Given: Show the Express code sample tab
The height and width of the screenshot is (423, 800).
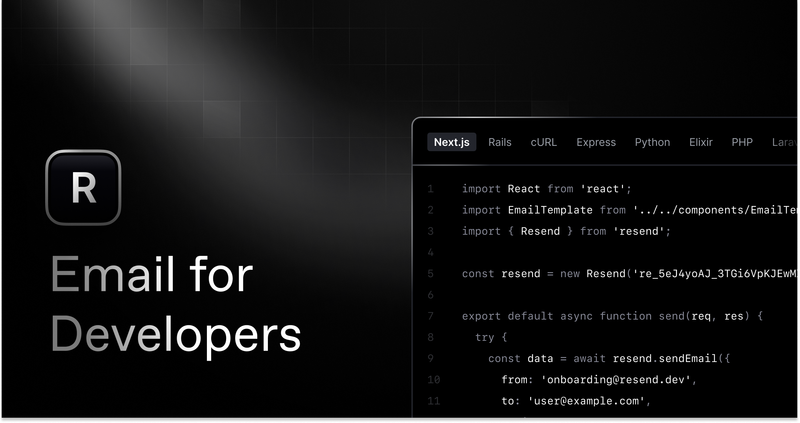Looking at the screenshot, I should (x=596, y=142).
